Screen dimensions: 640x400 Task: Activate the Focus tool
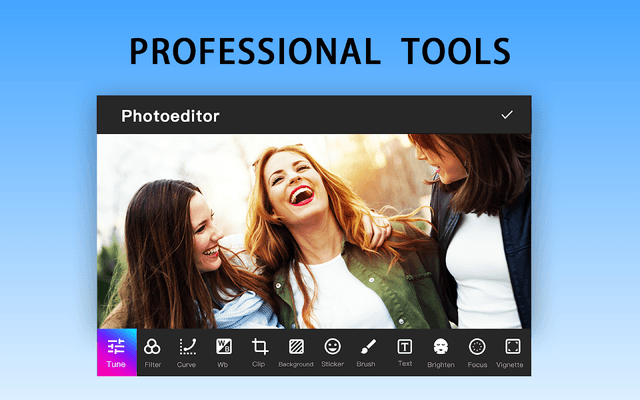pos(477,352)
